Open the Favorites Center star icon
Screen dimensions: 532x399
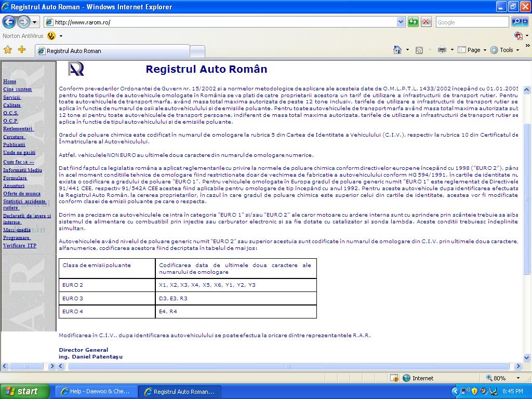(8, 50)
